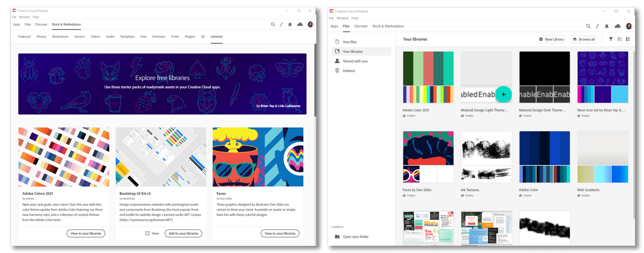Click New Library button
The width and height of the screenshot is (644, 253).
(x=551, y=39)
